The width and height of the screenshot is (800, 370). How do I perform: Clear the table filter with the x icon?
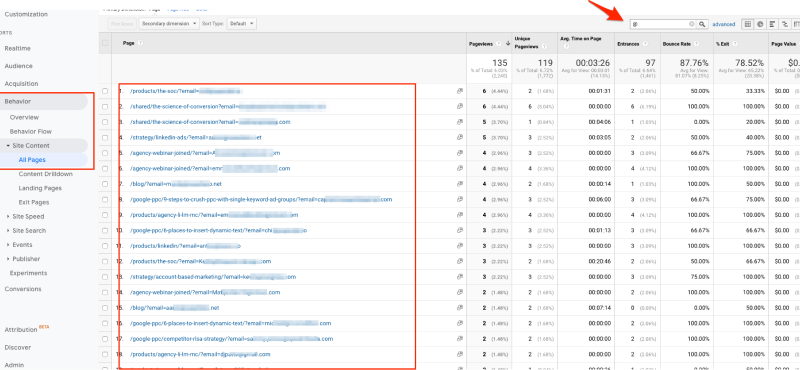click(x=692, y=24)
